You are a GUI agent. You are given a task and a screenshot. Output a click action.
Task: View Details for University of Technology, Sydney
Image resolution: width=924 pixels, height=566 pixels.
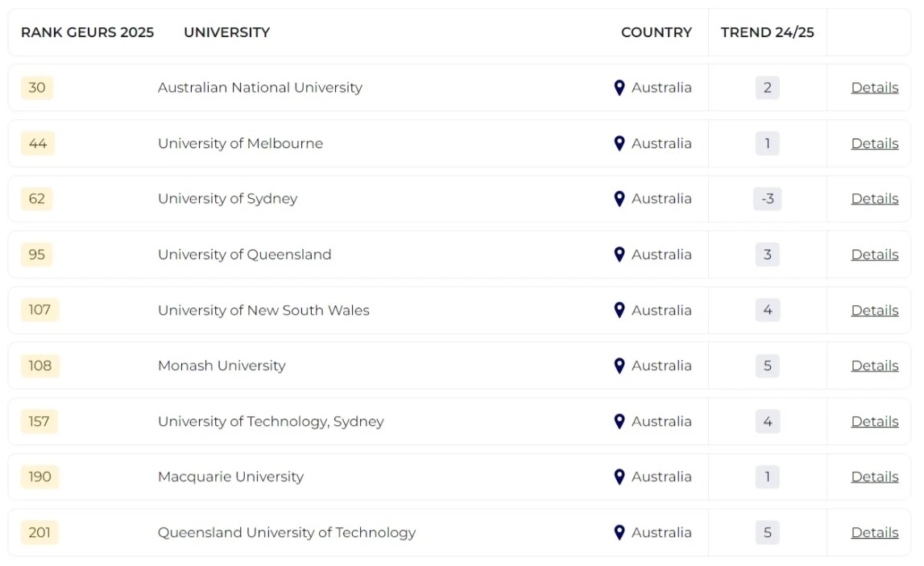tap(874, 421)
